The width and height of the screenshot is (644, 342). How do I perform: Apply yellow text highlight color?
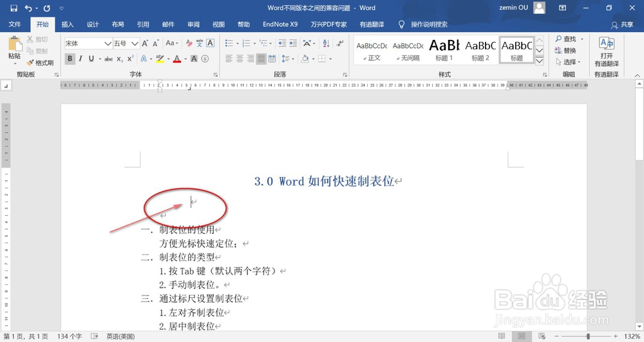(x=160, y=59)
